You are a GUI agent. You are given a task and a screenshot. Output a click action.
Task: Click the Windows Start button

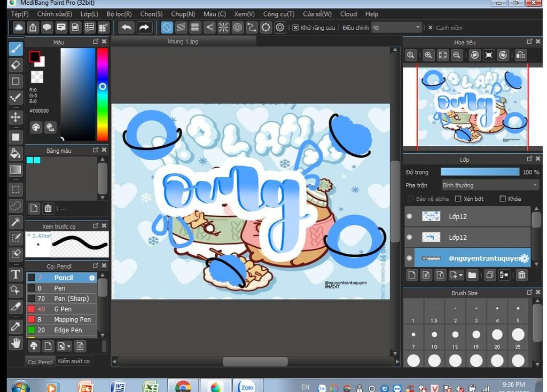click(x=21, y=387)
